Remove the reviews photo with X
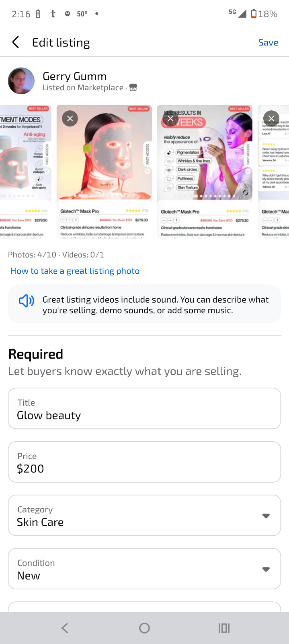Viewport: 289px width, 644px height. click(271, 118)
